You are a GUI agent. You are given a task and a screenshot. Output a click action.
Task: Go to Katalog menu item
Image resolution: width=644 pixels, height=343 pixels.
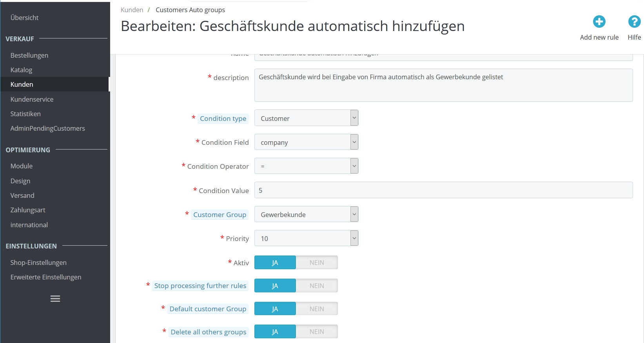tap(22, 70)
